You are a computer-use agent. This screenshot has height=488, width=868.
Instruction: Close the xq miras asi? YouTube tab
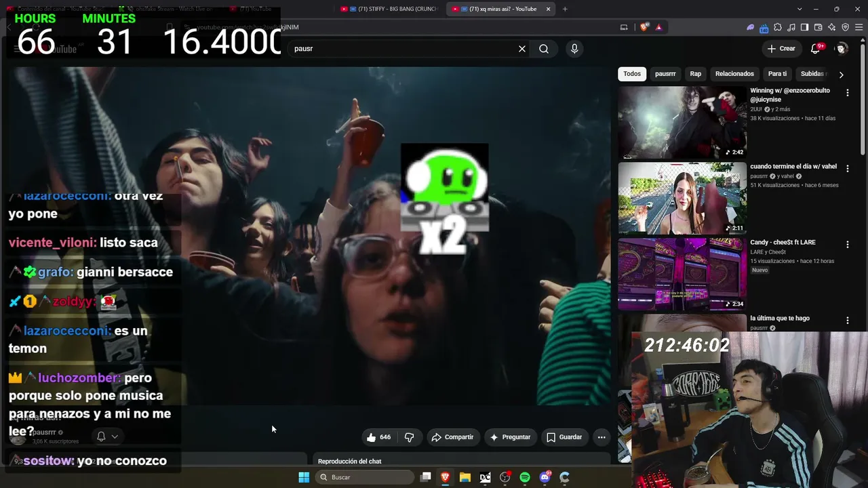click(x=549, y=9)
